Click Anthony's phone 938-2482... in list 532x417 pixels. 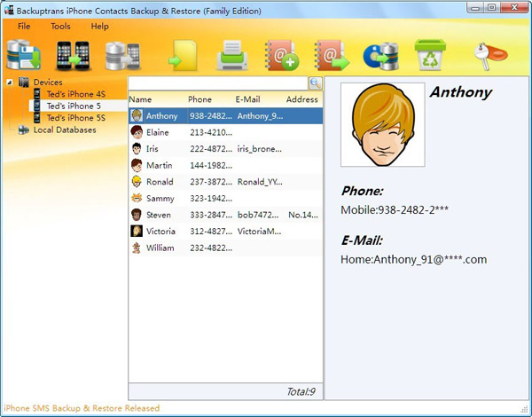(211, 116)
